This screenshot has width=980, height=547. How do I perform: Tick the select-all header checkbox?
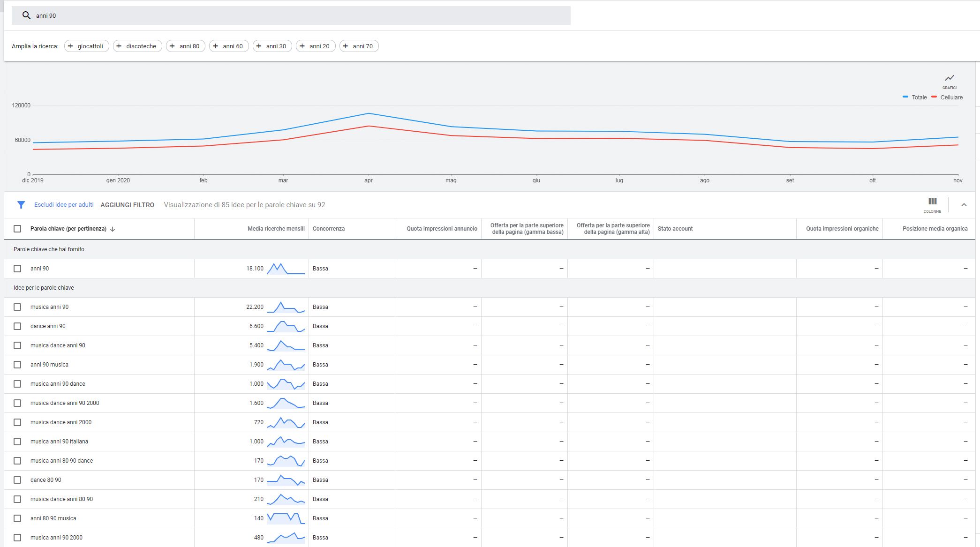17,229
